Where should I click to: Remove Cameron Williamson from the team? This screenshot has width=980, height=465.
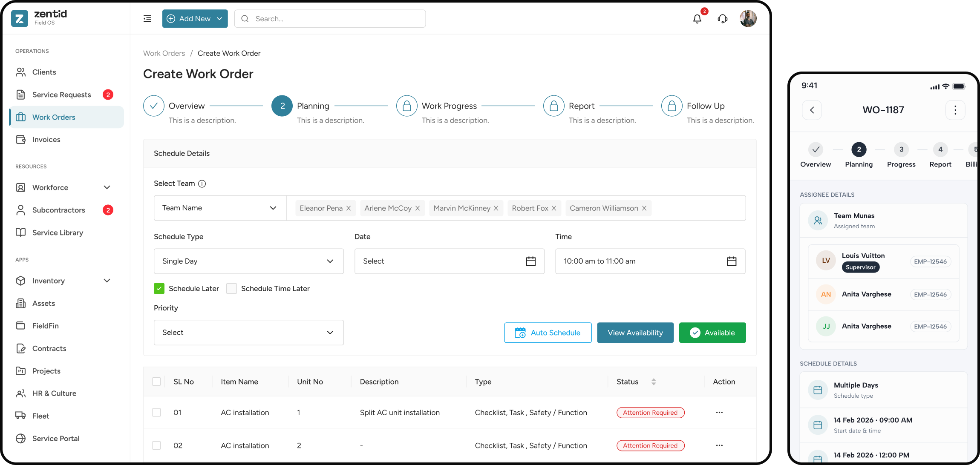coord(644,208)
